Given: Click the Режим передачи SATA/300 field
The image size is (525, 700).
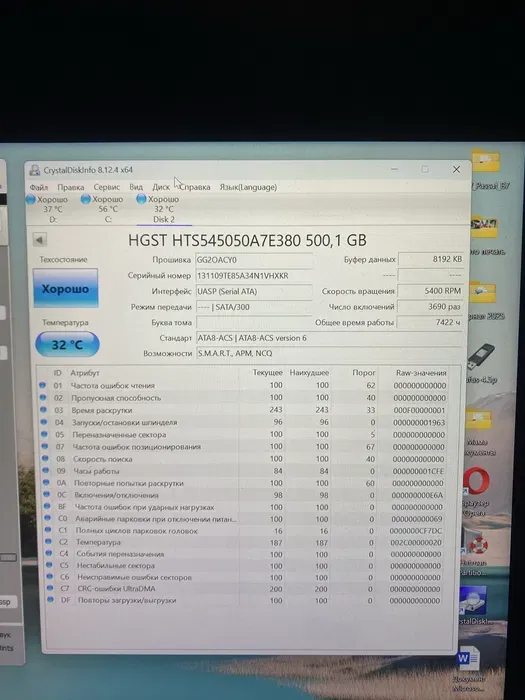Looking at the screenshot, I should [254, 307].
